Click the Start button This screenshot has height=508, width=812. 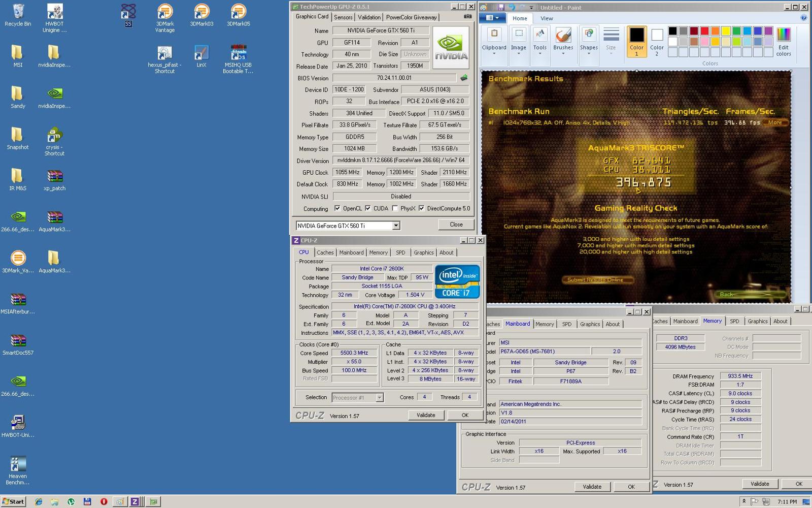(x=13, y=501)
